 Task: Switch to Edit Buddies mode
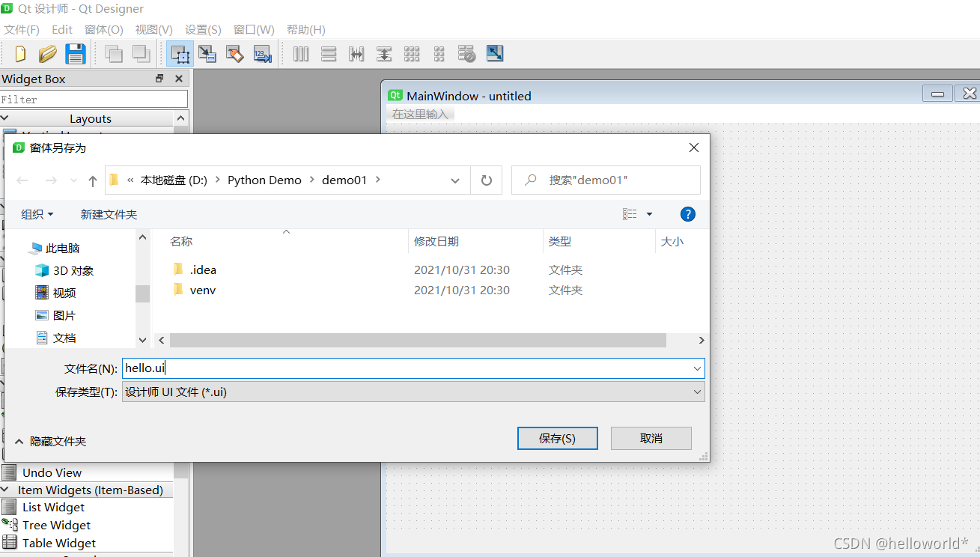(x=235, y=54)
